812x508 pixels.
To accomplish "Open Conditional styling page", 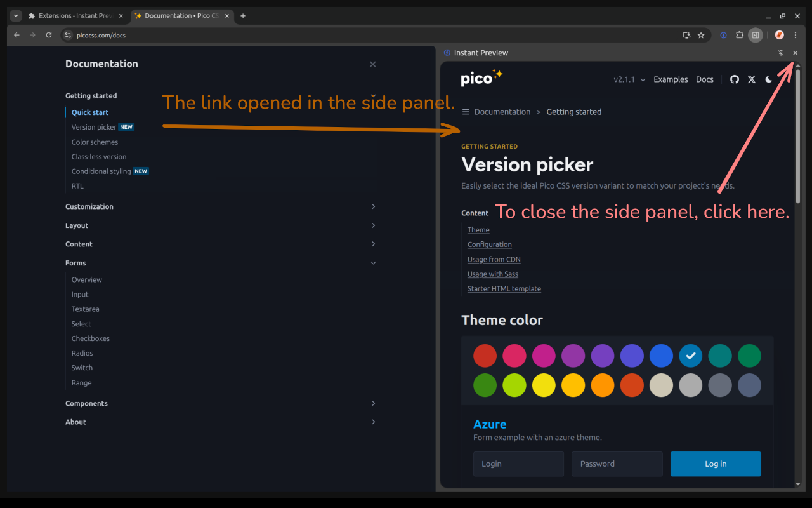I will (101, 171).
